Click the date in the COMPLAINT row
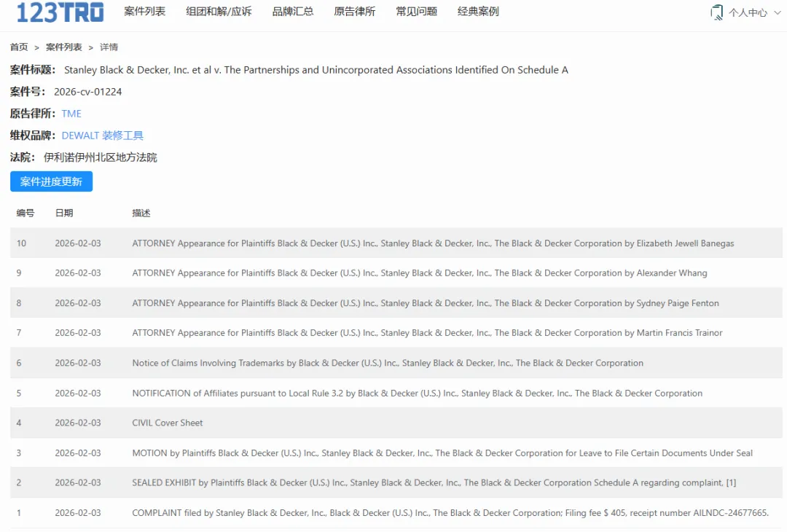 tap(78, 512)
